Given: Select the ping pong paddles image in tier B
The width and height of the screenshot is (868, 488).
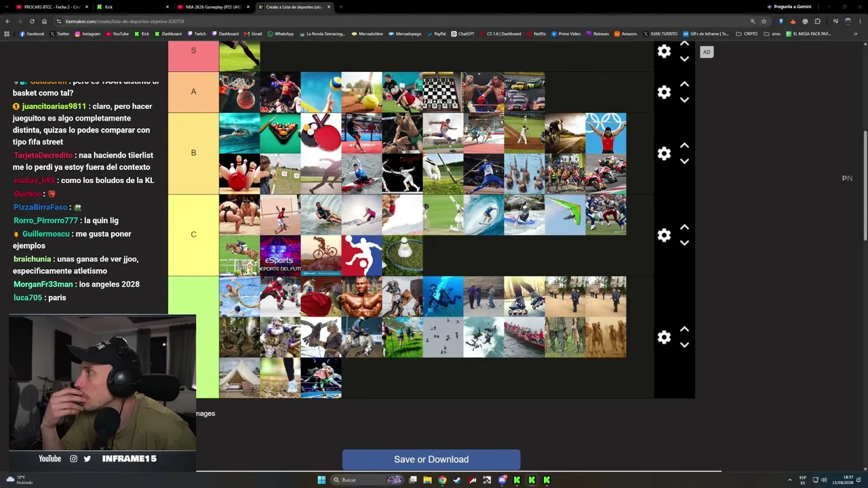Looking at the screenshot, I should point(321,133).
